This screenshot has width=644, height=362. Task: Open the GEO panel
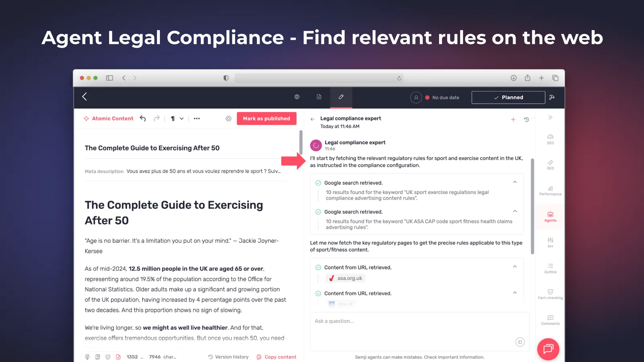550,165
